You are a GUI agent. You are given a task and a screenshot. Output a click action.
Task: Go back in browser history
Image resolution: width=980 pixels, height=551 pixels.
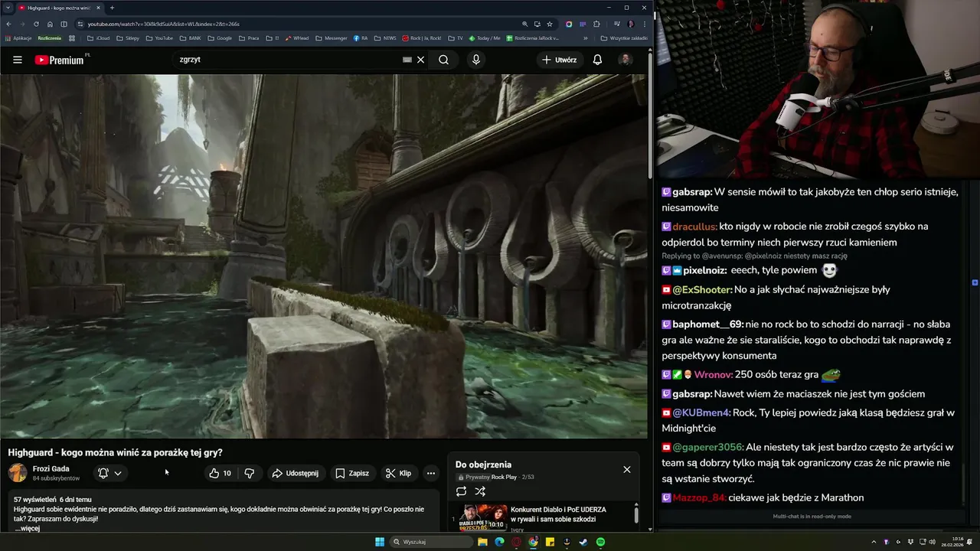pyautogui.click(x=8, y=24)
